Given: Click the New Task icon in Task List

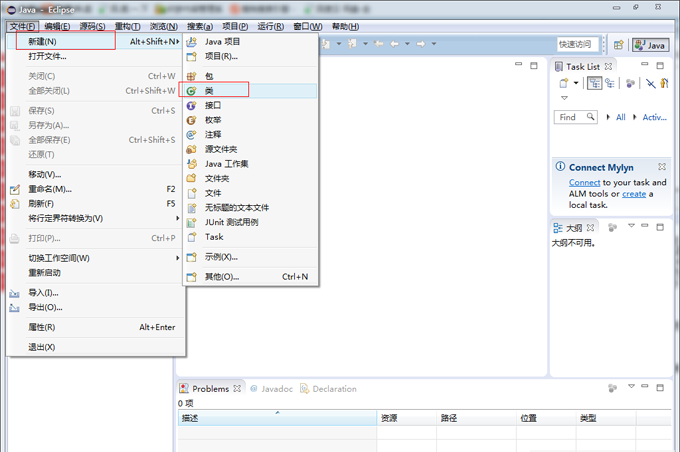Looking at the screenshot, I should [562, 84].
